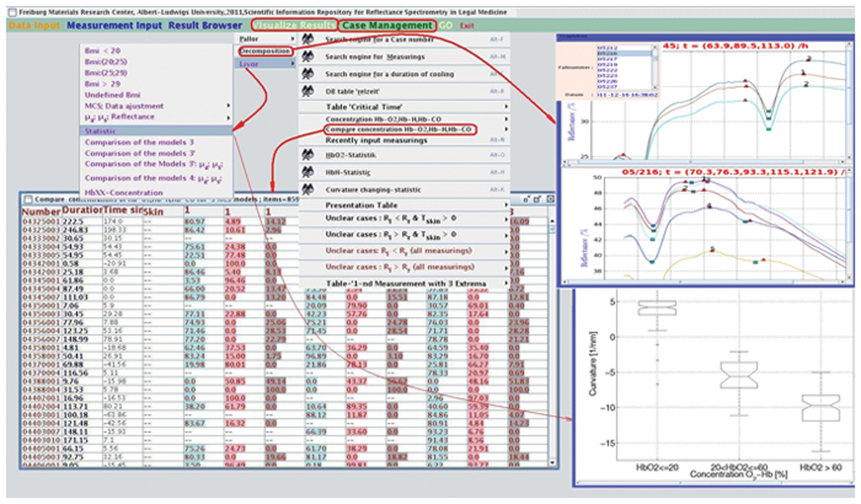Screen dimensions: 861x504
Task: Expand the Table 'Critical Time' submenu arrow
Action: click(x=506, y=107)
